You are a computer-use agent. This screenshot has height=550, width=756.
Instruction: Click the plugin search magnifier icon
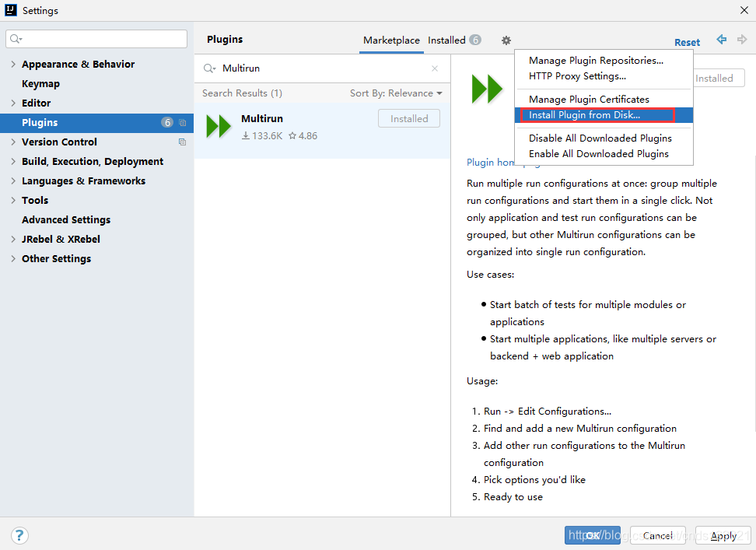208,68
